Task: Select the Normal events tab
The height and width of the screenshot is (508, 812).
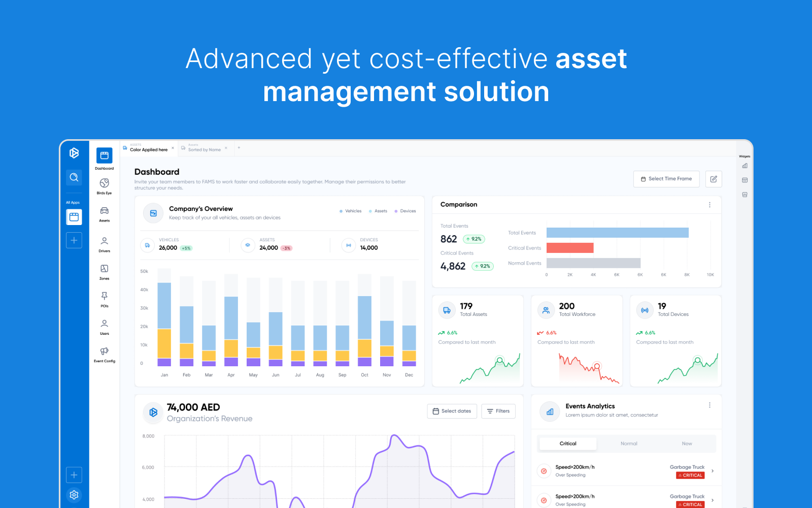Action: click(628, 443)
